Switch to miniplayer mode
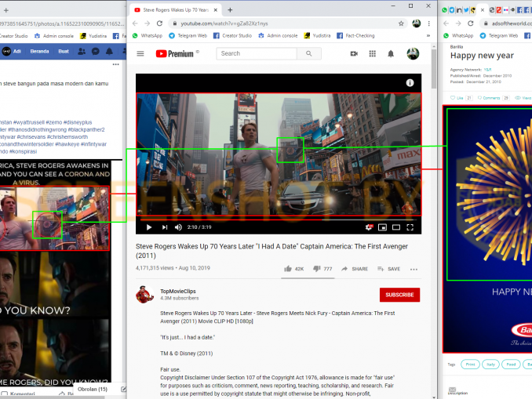The width and height of the screenshot is (532, 399). tap(382, 227)
